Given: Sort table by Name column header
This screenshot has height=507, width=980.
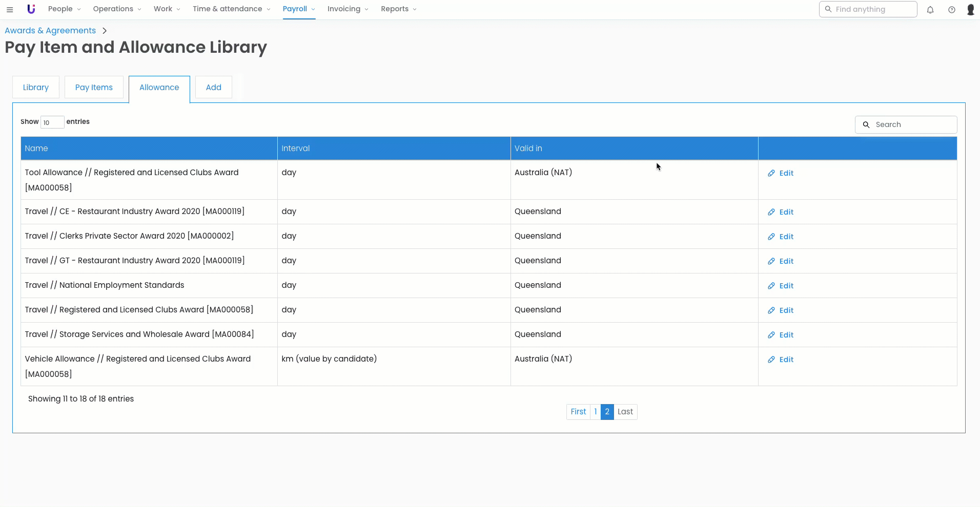Looking at the screenshot, I should point(36,149).
